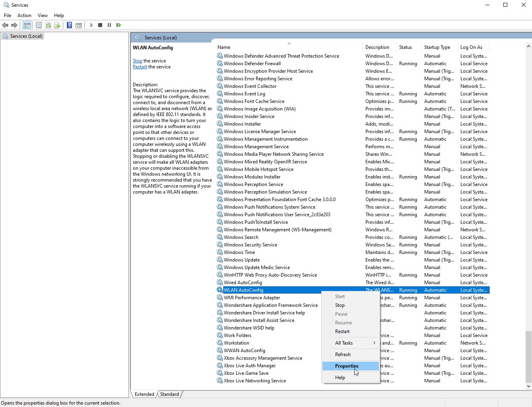This screenshot has height=407, width=532.
Task: Click the Help toolbar icon
Action: pos(69,25)
